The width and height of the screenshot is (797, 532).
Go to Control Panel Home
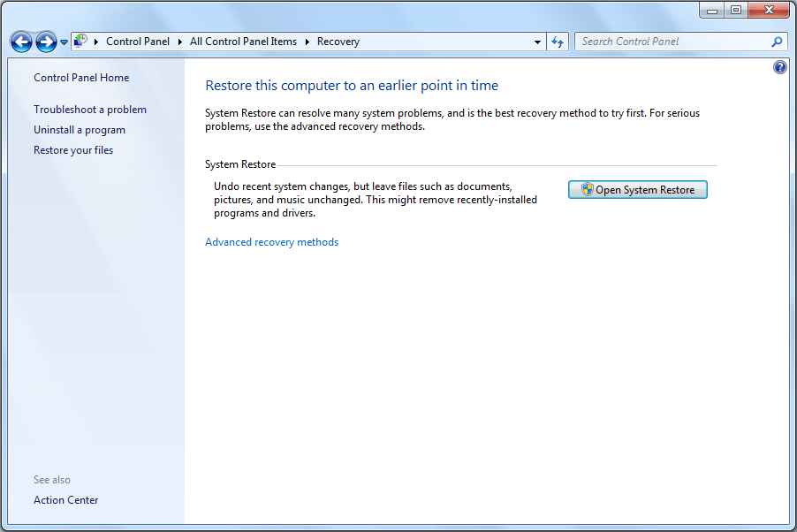pos(80,77)
